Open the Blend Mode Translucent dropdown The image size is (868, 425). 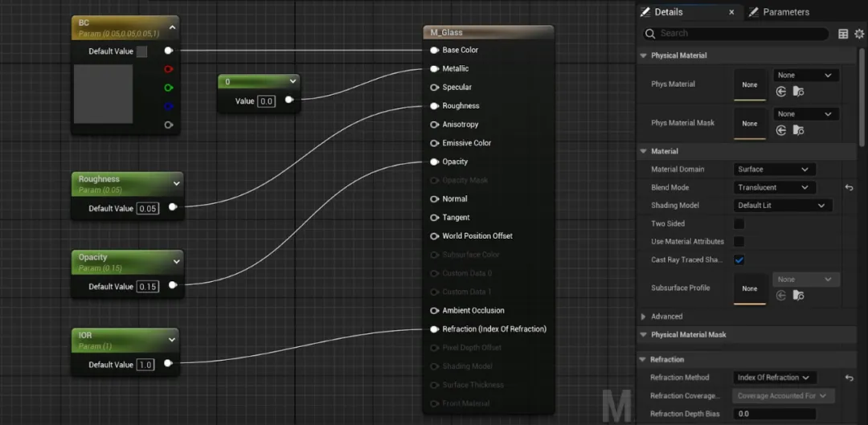pyautogui.click(x=774, y=188)
